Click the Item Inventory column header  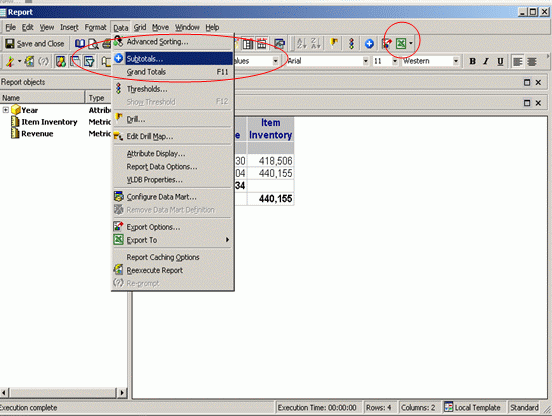click(x=270, y=129)
